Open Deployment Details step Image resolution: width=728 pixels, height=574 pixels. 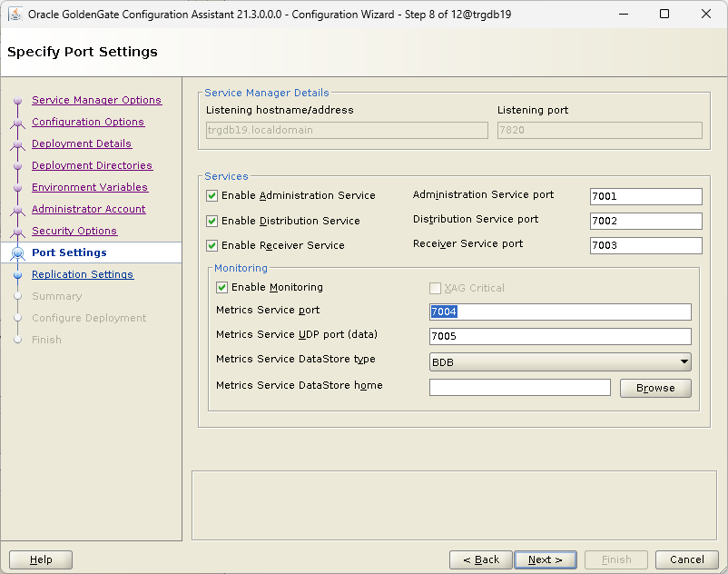click(82, 143)
